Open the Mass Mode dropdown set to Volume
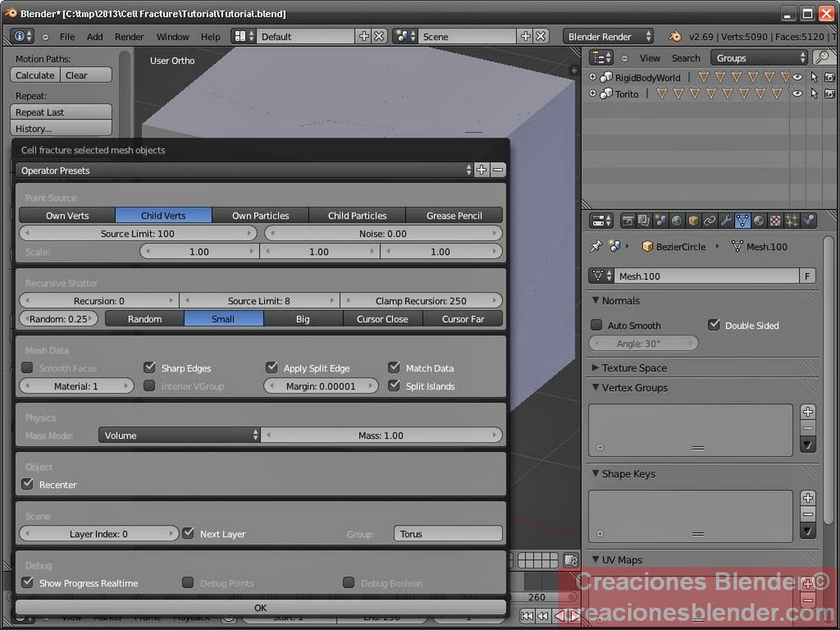Viewport: 840px width, 630px height. pyautogui.click(x=178, y=434)
